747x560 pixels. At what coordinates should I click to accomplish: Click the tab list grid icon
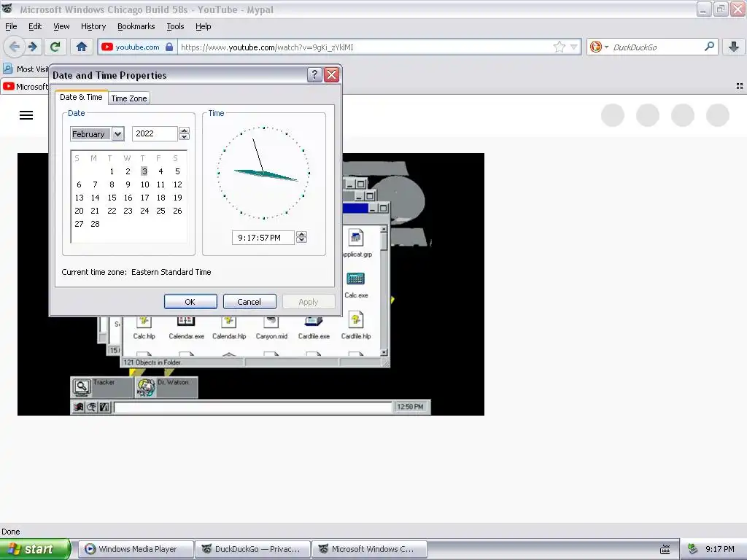click(x=740, y=86)
